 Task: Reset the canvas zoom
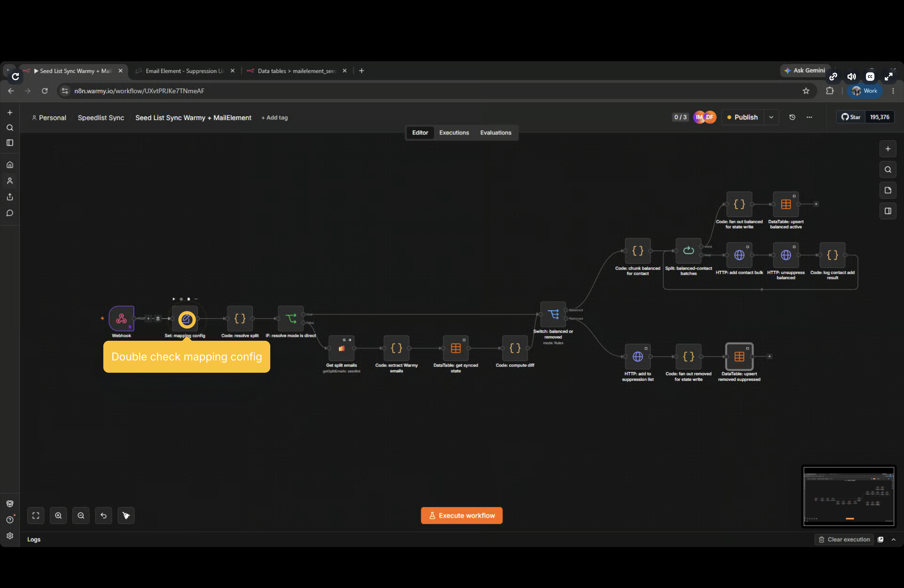tap(103, 515)
